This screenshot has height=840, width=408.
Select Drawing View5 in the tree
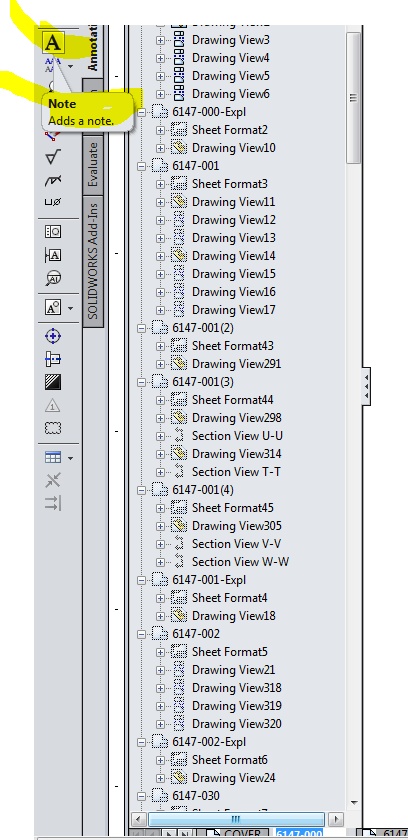click(231, 76)
